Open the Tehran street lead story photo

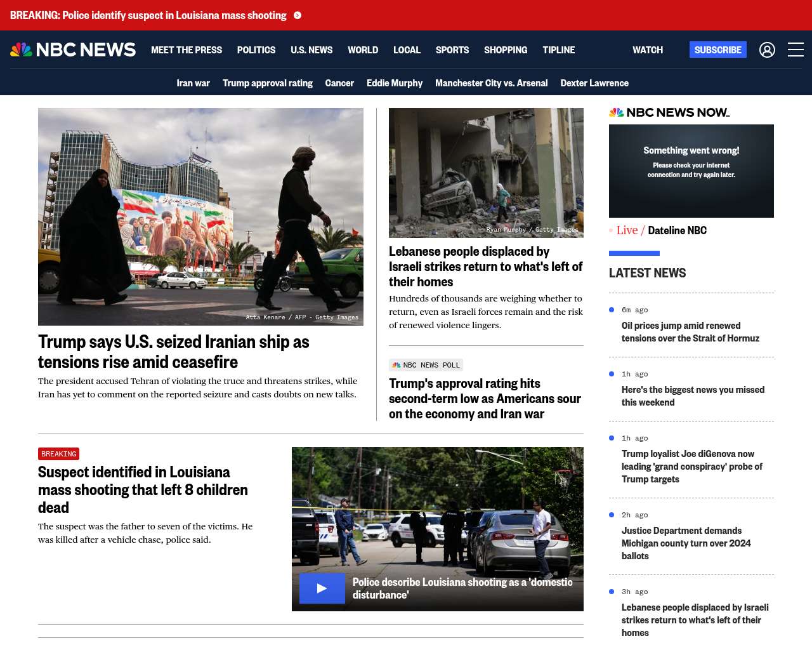pos(200,216)
